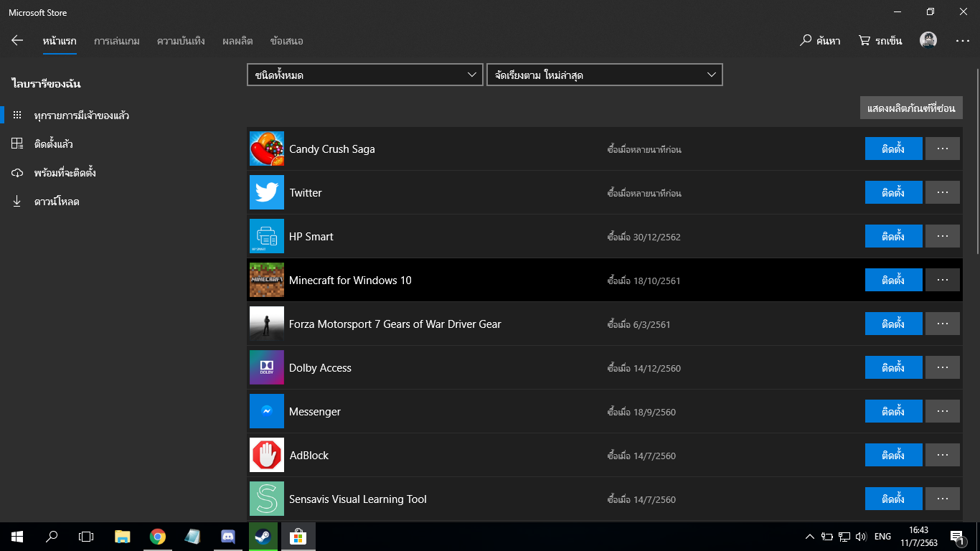This screenshot has width=980, height=551.
Task: Open taskbar search magnifier
Action: 52,536
